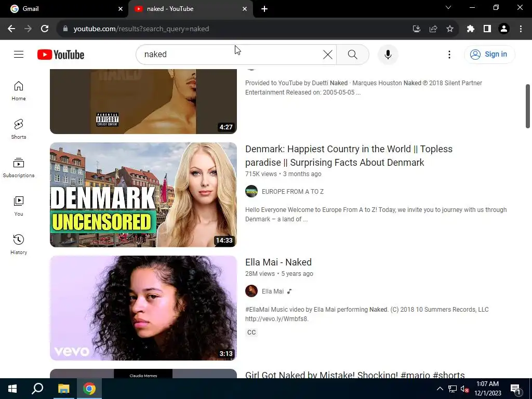Viewport: 532px width, 399px height.
Task: Click the Chrome taskbar icon
Action: point(89,389)
